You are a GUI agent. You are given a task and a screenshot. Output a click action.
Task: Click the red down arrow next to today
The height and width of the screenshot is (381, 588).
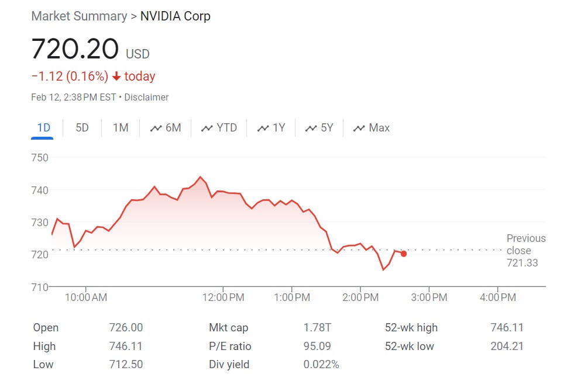point(116,77)
